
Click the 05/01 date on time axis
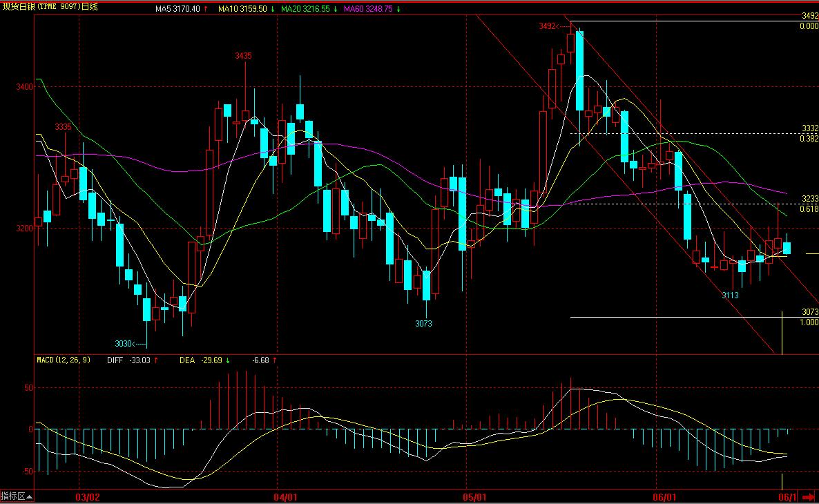pyautogui.click(x=475, y=497)
